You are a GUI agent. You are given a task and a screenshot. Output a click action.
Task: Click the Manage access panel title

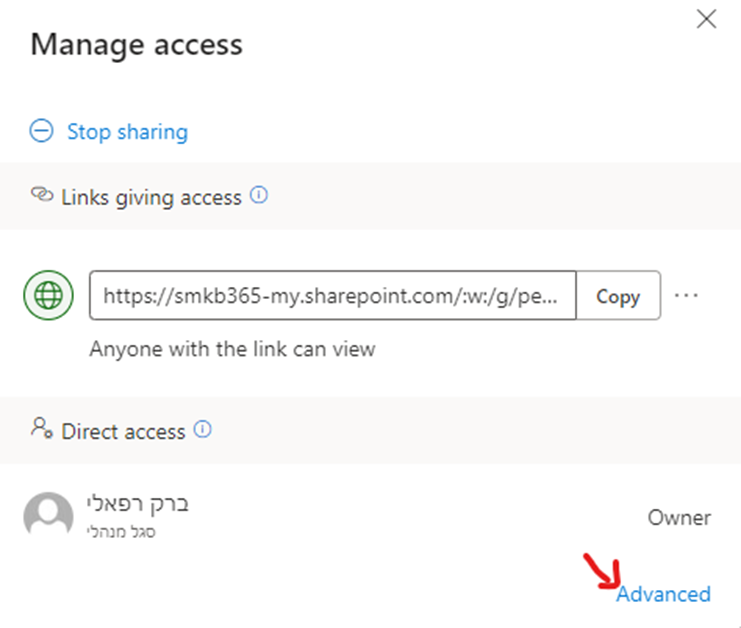point(137,44)
